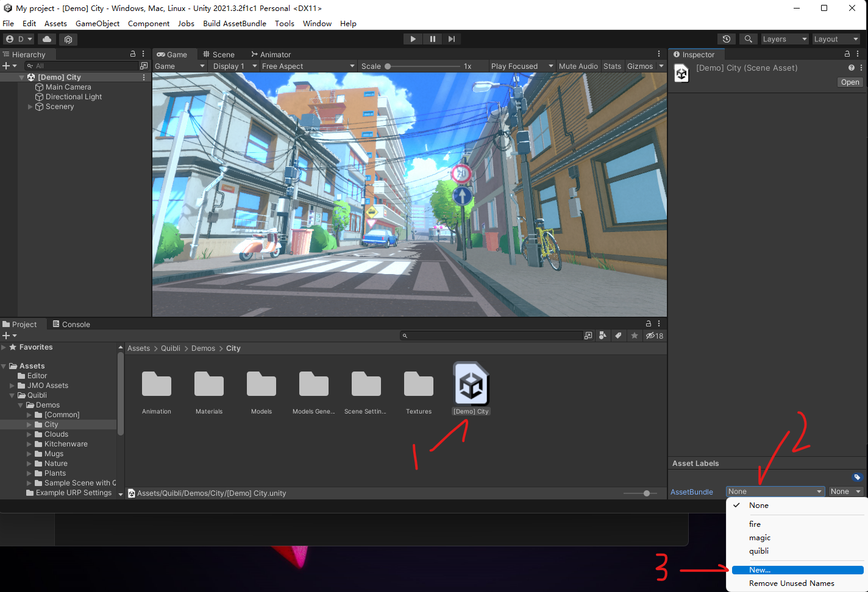The width and height of the screenshot is (868, 592).
Task: Expand the Scenery object in Hierarchy
Action: tap(30, 107)
